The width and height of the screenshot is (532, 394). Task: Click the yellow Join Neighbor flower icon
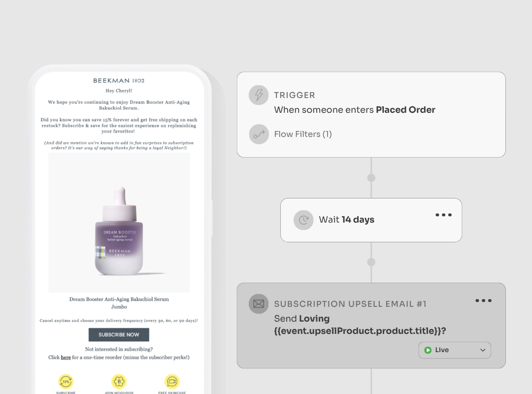point(119,382)
